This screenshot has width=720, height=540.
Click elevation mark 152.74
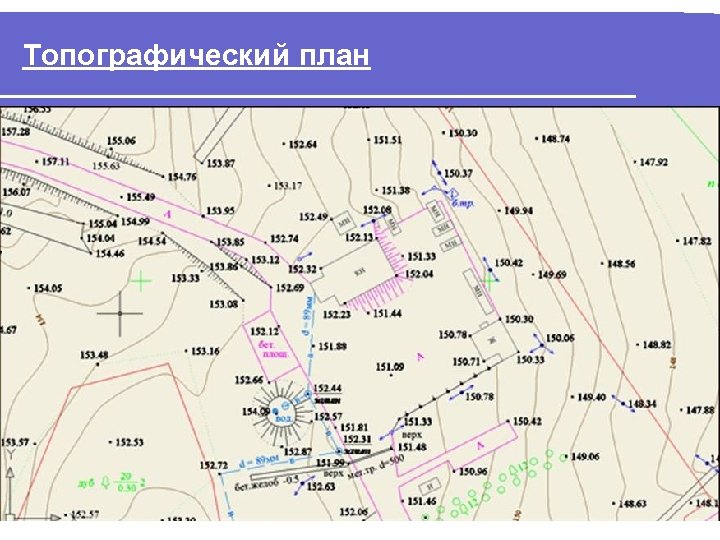(x=284, y=239)
